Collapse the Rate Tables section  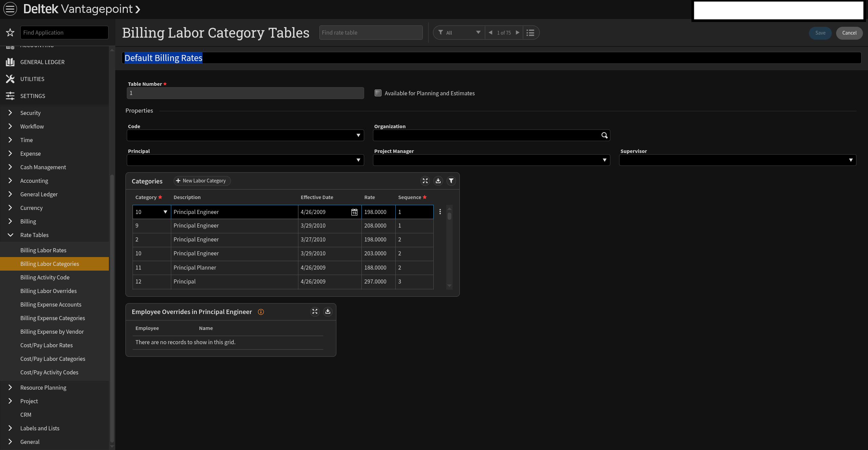coord(11,235)
